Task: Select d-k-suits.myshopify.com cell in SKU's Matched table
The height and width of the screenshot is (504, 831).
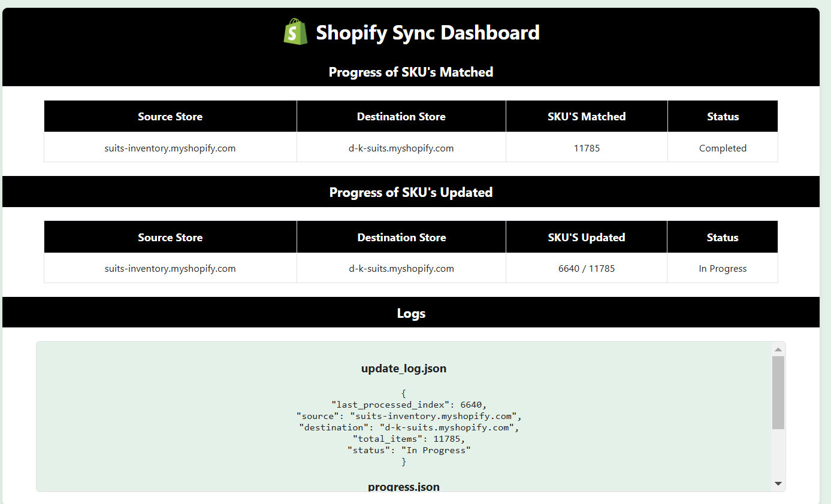Action: [401, 148]
